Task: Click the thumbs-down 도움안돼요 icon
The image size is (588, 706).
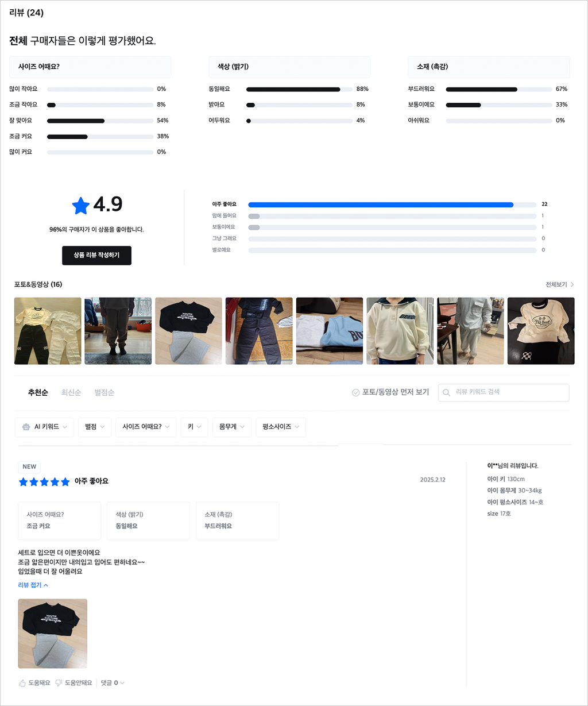Action: (59, 683)
